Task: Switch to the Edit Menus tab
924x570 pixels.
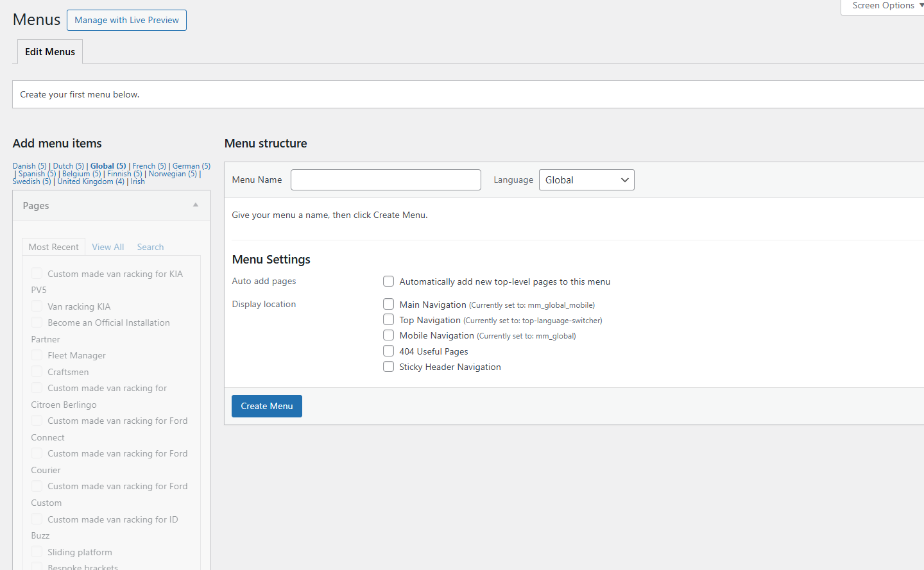Action: pos(50,52)
